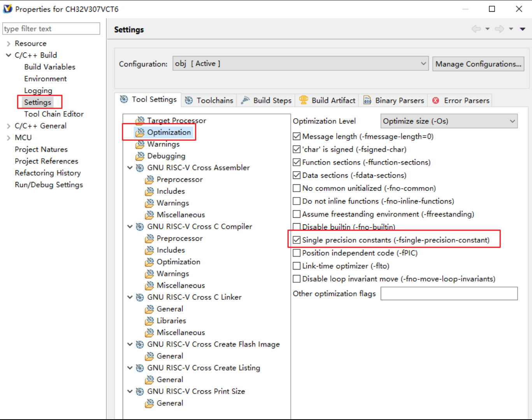Image resolution: width=532 pixels, height=420 pixels.
Task: Click the type filter text field
Action: coord(51,29)
